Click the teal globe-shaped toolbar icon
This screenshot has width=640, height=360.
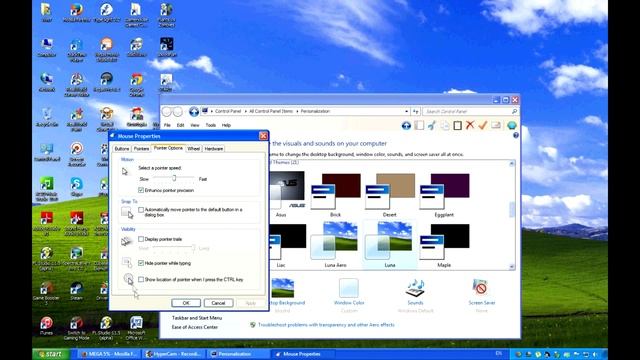[511, 126]
